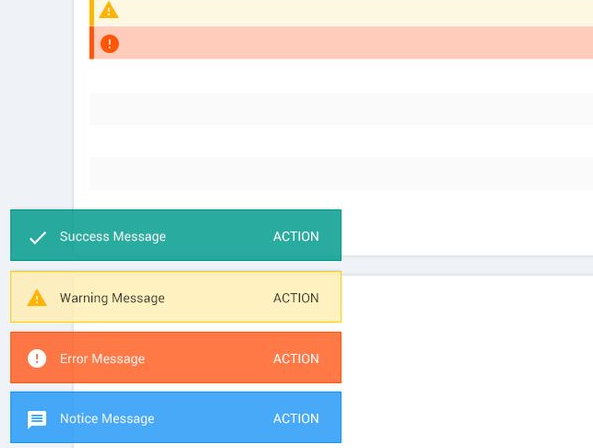Click the orange exclamation icon in red banner

coord(110,43)
